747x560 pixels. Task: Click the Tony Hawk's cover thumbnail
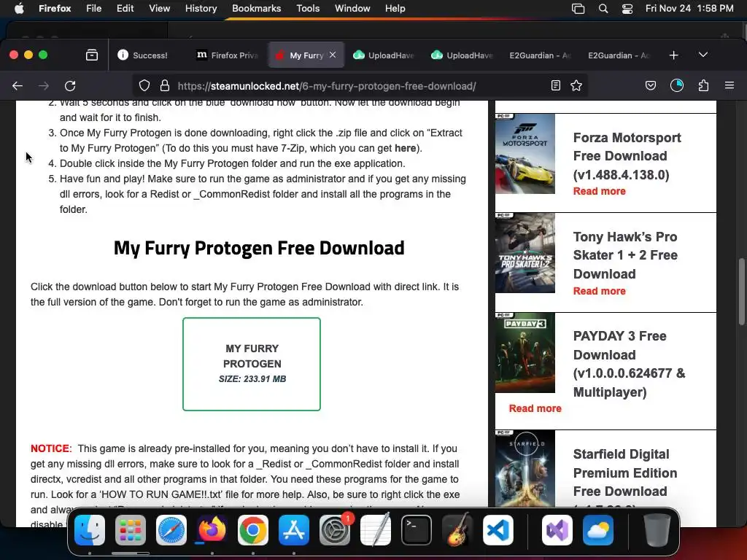[525, 253]
